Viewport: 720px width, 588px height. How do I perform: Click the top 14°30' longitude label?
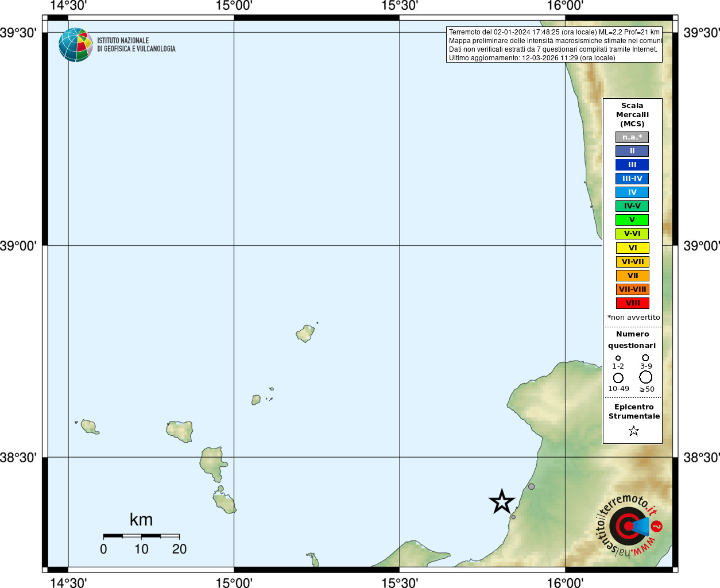click(x=68, y=6)
